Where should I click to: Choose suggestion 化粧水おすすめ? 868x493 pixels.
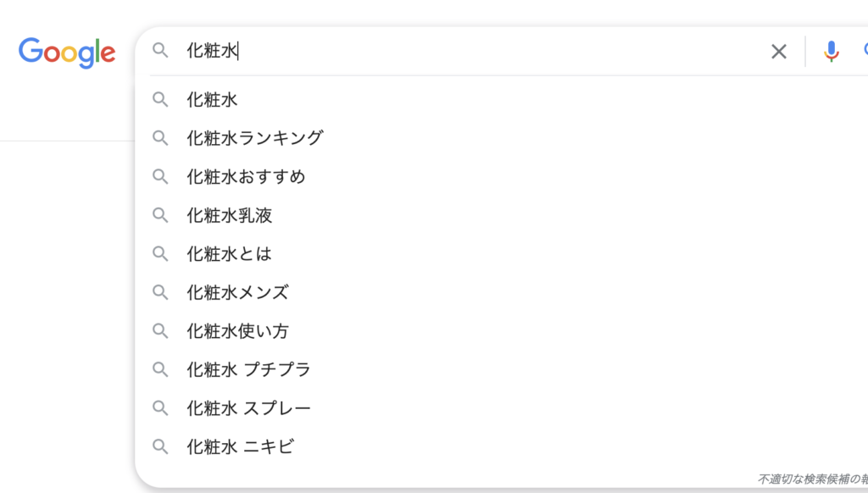(502, 176)
